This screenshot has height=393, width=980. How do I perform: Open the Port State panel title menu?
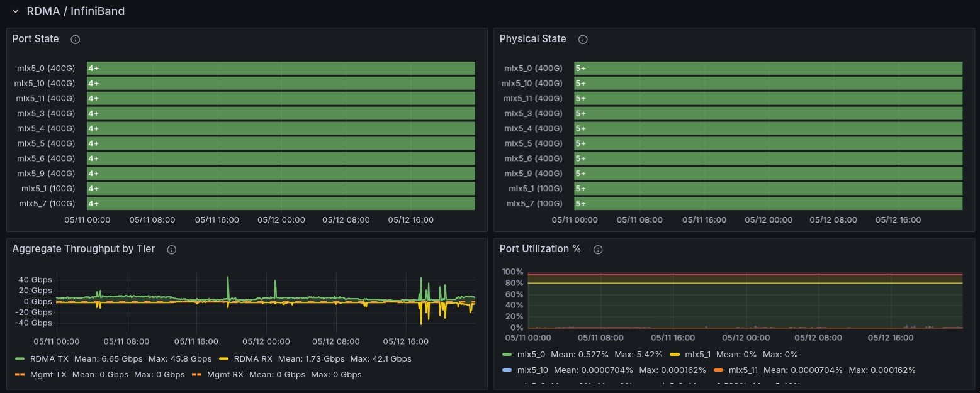click(x=36, y=39)
